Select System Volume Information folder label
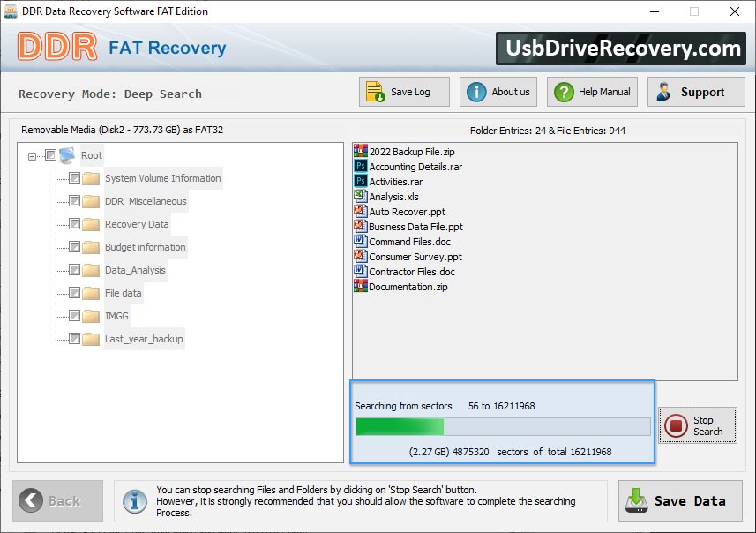The height and width of the screenshot is (533, 756). click(x=163, y=178)
